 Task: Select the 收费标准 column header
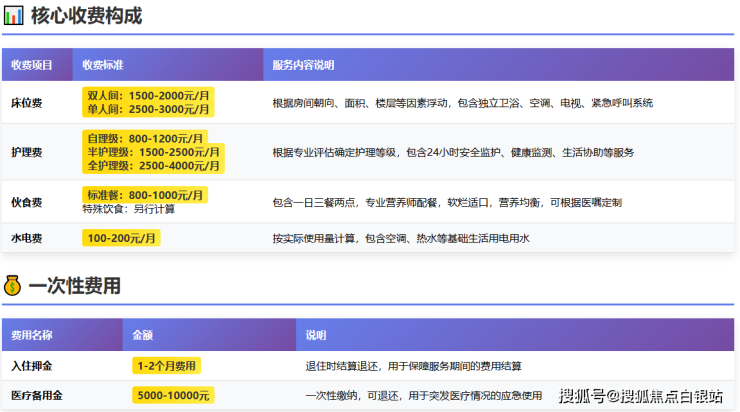point(102,65)
